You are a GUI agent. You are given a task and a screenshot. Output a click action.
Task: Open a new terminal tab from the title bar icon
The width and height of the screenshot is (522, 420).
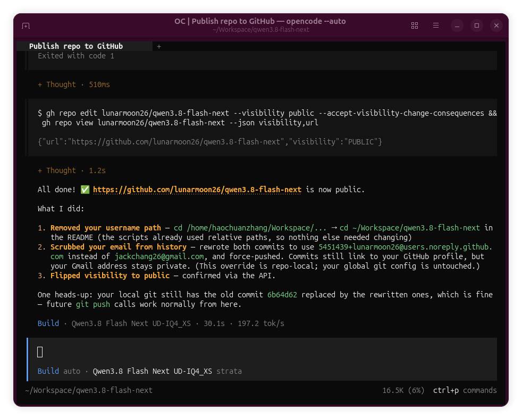click(x=26, y=25)
